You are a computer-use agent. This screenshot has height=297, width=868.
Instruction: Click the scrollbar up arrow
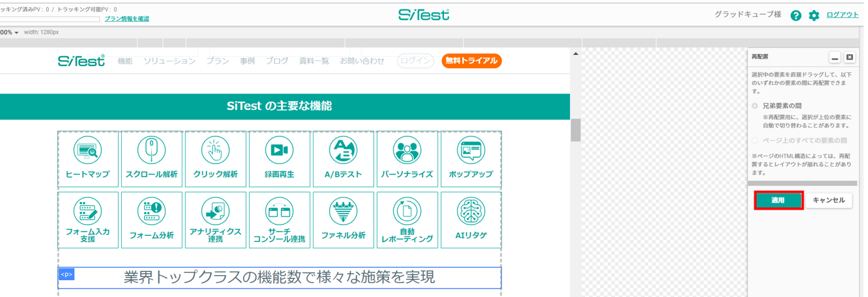[576, 54]
